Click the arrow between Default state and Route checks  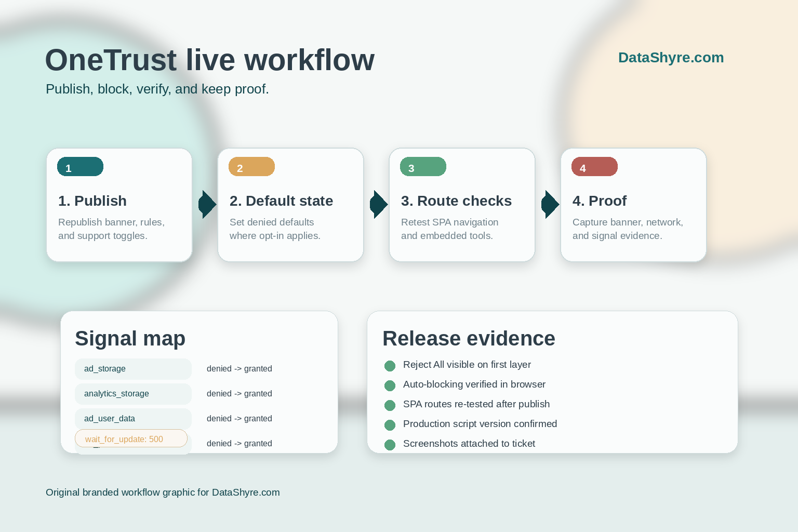(379, 204)
